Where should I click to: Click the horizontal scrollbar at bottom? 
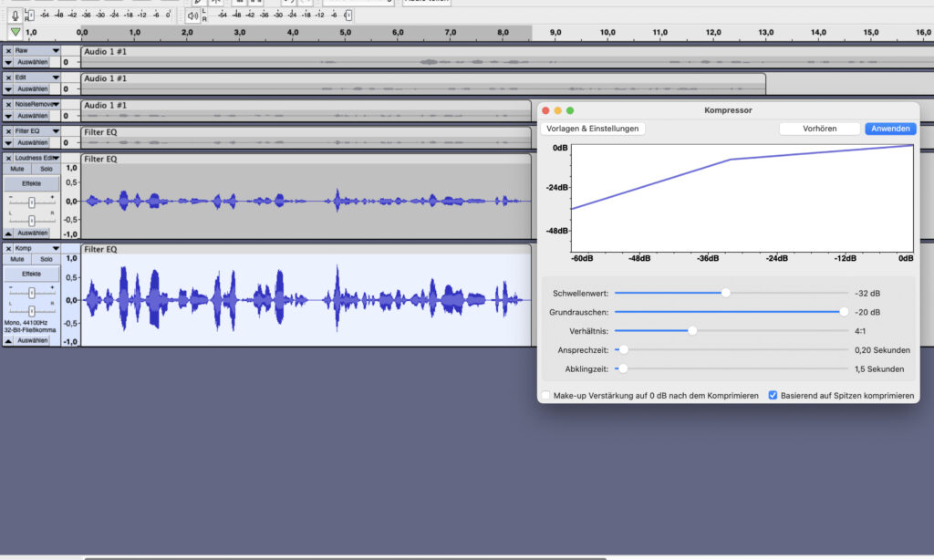tap(346, 558)
